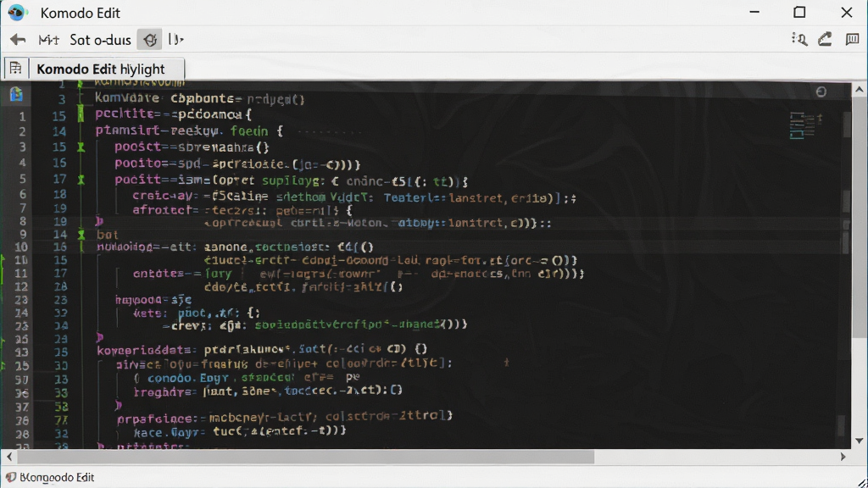This screenshot has height=488, width=868.
Task: Collapse the fold marker beside the bat line
Action: (81, 235)
